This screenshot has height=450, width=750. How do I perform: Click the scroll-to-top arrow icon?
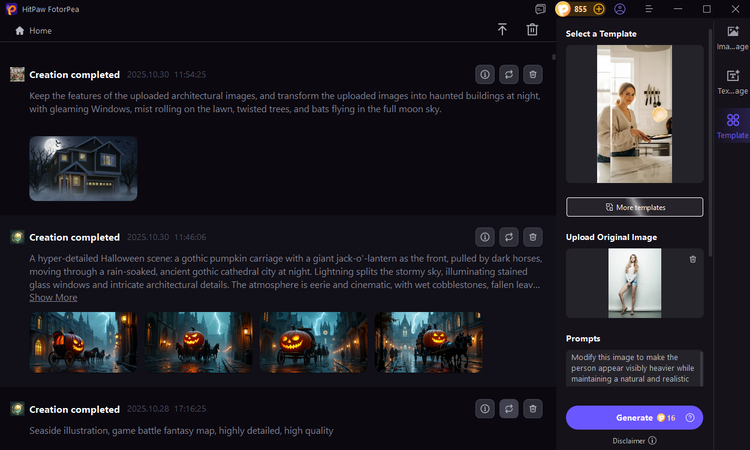(x=502, y=30)
